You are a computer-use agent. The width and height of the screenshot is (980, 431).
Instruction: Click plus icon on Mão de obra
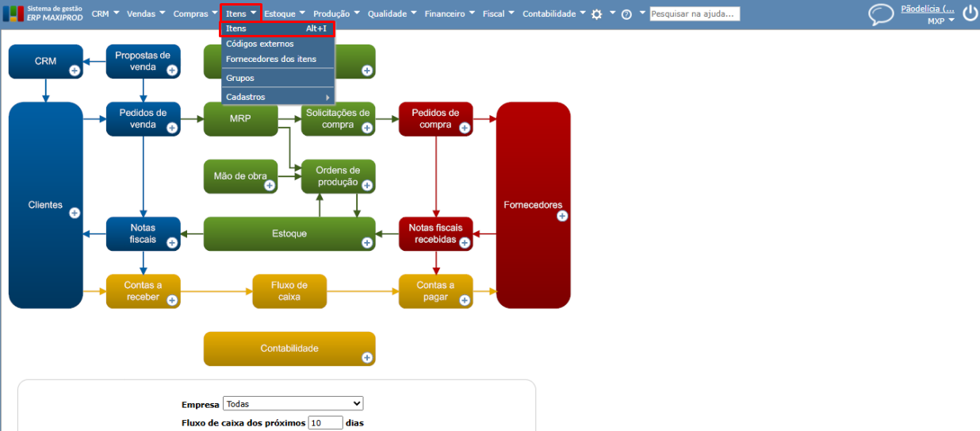pyautogui.click(x=270, y=185)
